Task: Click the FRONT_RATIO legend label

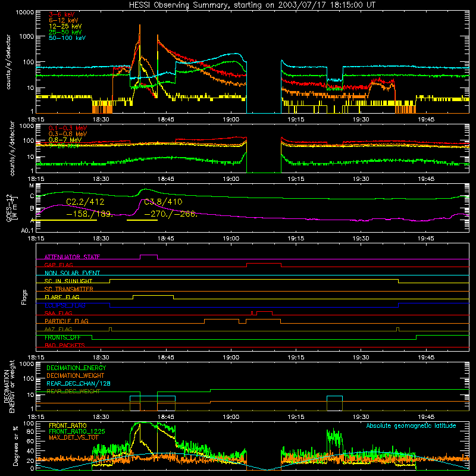Action: [68, 425]
